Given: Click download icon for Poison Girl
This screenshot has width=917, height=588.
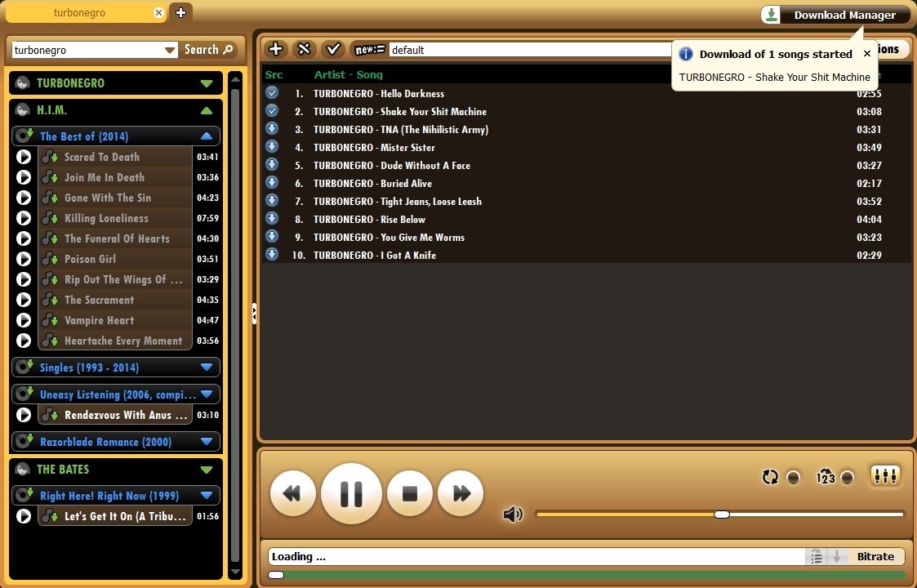Looking at the screenshot, I should [x=51, y=259].
